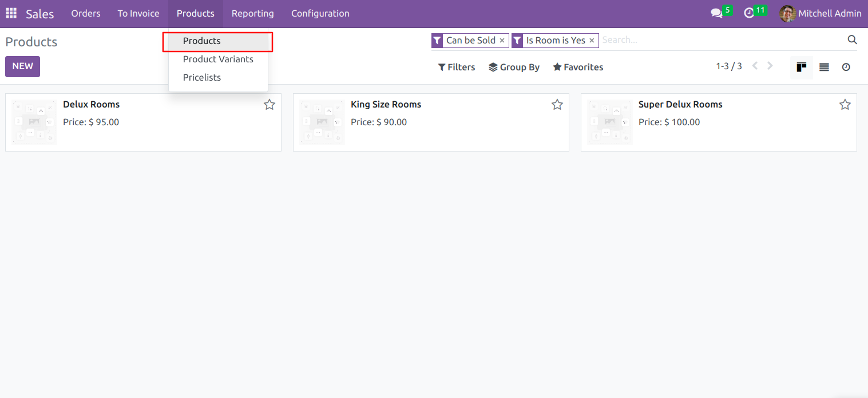Go to next page arrow
The image size is (868, 398).
point(770,66)
